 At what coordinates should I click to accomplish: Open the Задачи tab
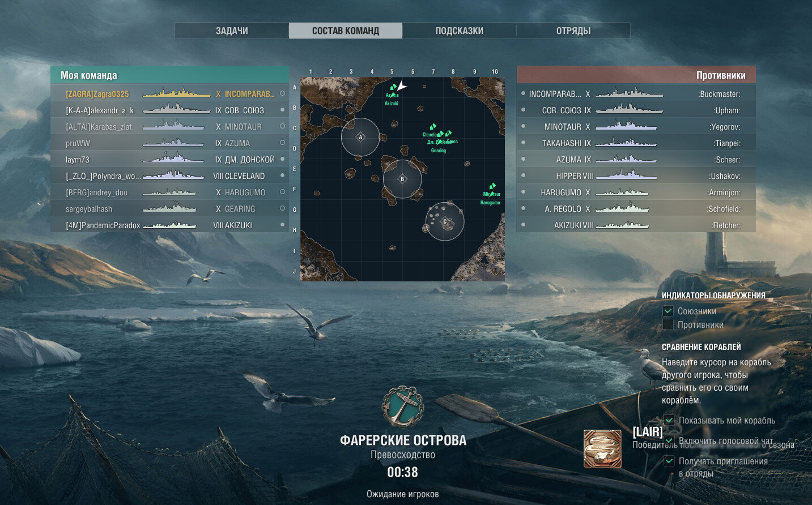pyautogui.click(x=232, y=31)
